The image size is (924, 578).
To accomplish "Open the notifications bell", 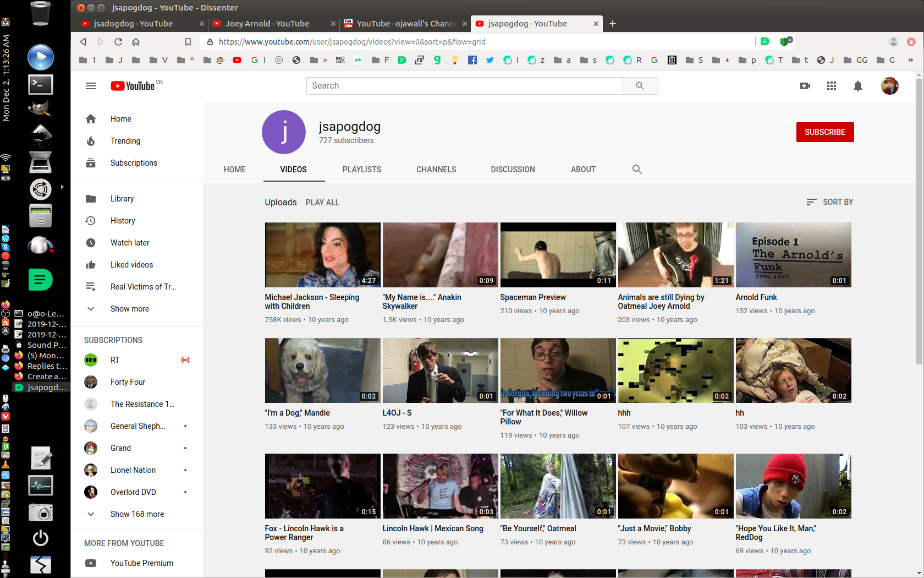I will tap(858, 86).
